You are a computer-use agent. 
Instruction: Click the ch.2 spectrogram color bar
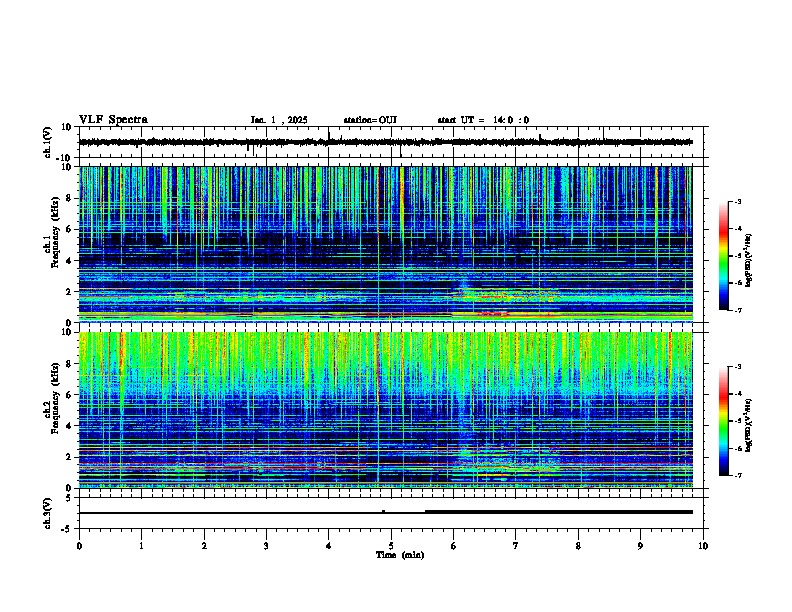(723, 421)
